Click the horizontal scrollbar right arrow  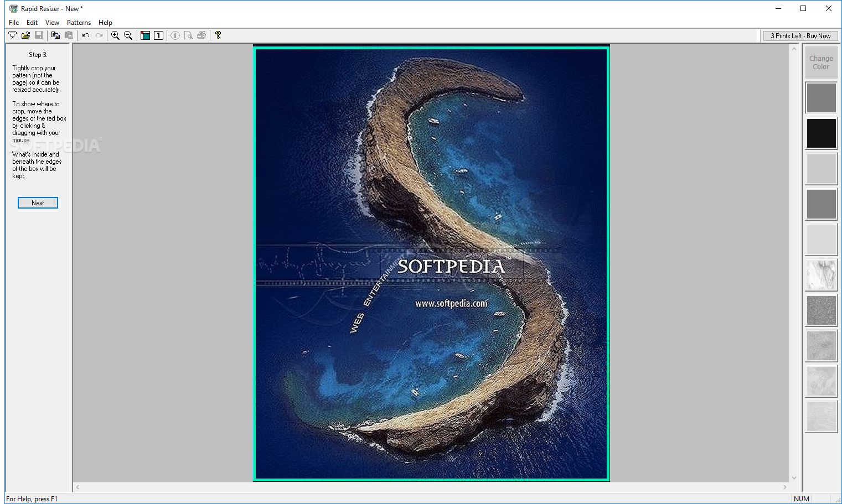(x=785, y=487)
